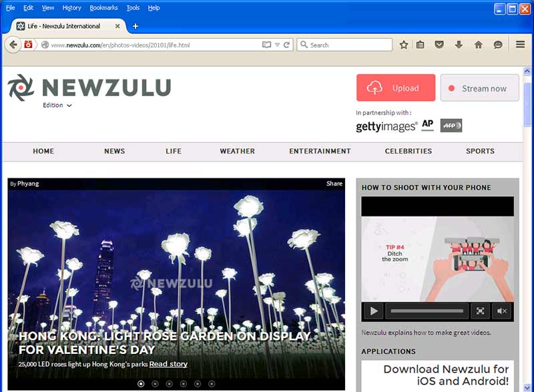The height and width of the screenshot is (392, 534).
Task: Focus the browser Search field
Action: tap(344, 45)
